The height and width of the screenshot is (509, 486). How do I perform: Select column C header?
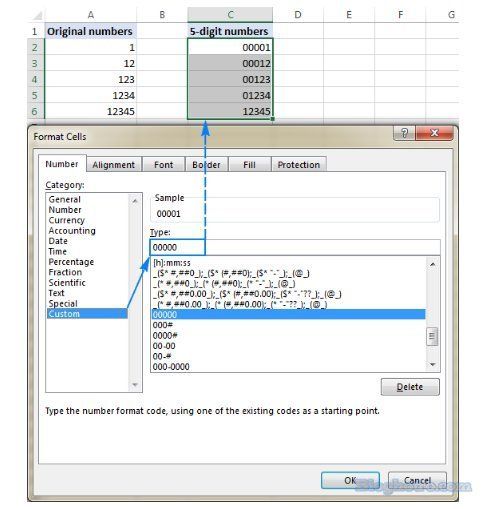(x=230, y=15)
